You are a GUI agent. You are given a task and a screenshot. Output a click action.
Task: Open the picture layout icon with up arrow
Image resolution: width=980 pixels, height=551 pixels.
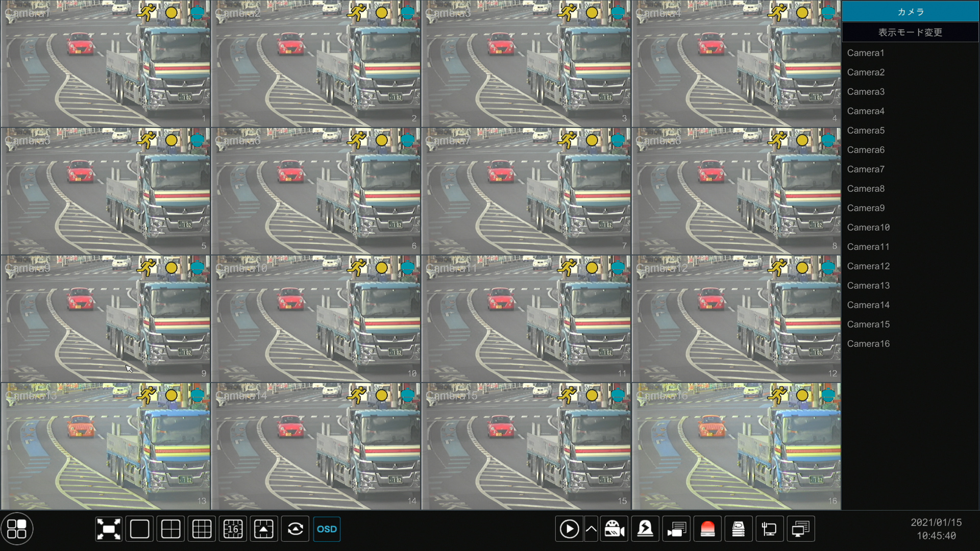point(264,529)
